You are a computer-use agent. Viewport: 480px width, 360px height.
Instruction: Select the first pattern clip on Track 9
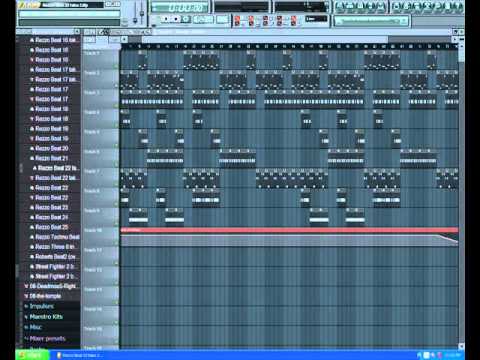point(138,216)
